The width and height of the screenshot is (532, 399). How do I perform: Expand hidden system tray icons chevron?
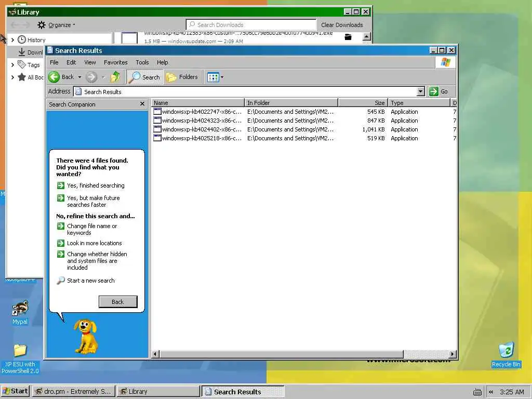click(x=490, y=392)
